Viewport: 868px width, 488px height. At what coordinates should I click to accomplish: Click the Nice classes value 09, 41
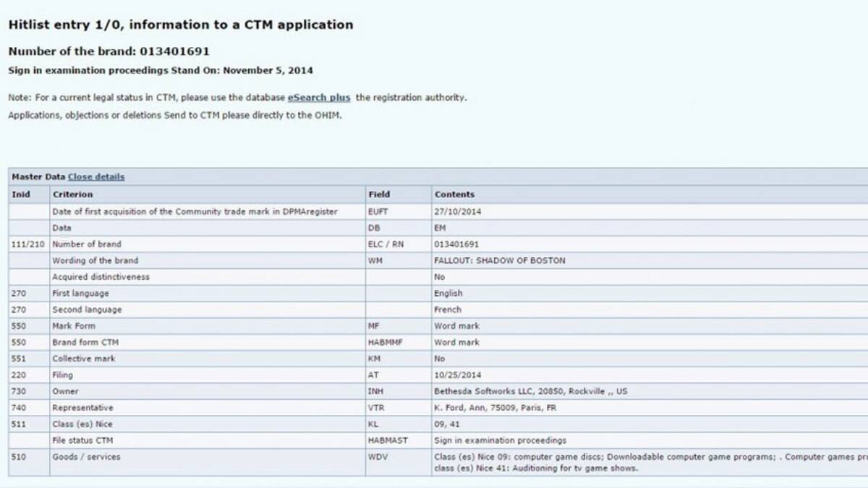[x=447, y=424]
